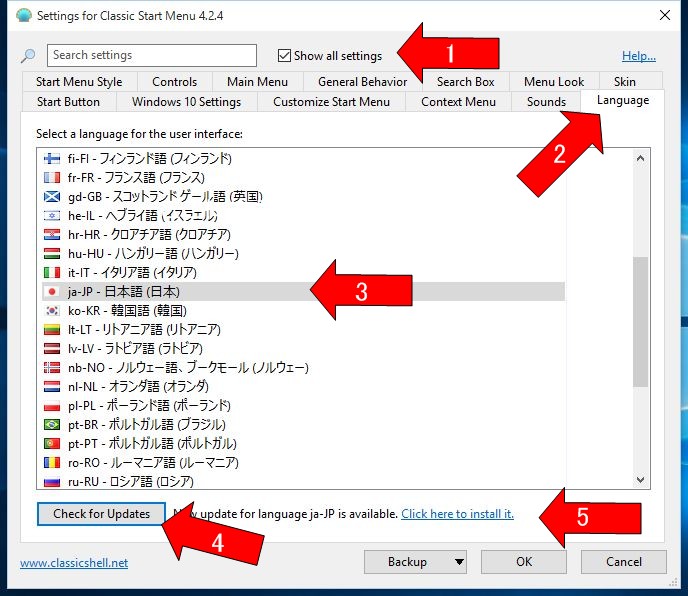Screen dimensions: 688x596
Task: Click the Scottish flag icon for gd-GB
Action: coord(52,196)
